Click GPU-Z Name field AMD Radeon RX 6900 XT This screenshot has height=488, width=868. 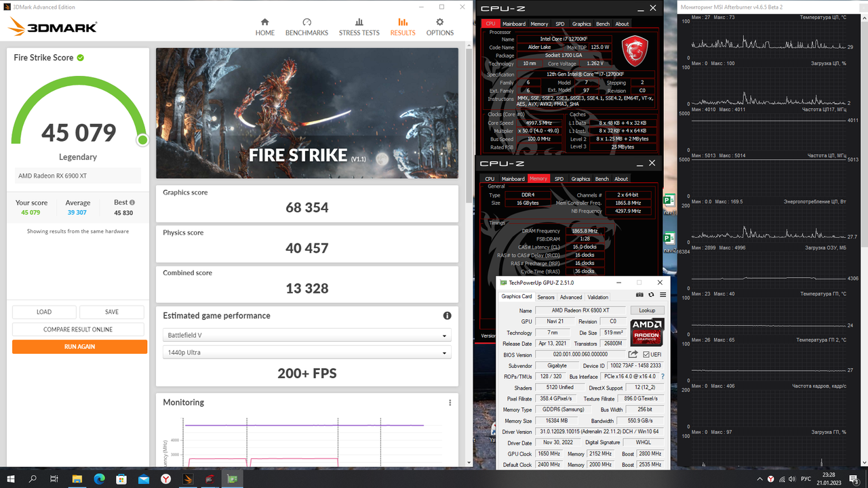pos(581,310)
